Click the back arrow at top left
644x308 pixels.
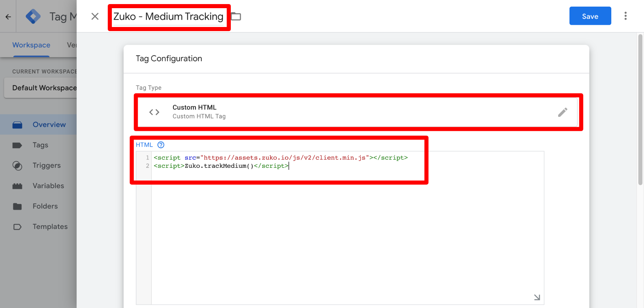coord(8,16)
